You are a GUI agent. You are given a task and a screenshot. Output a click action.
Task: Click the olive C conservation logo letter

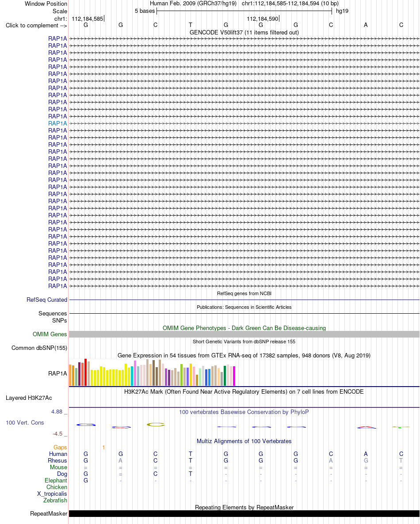156,425
